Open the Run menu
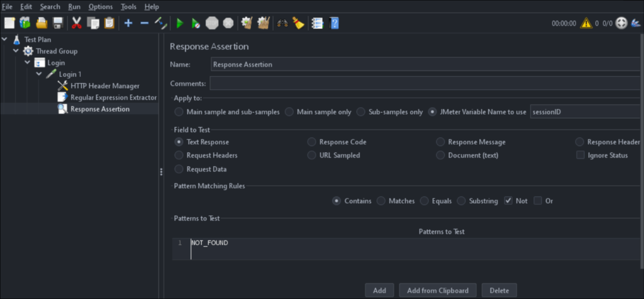The width and height of the screenshot is (644, 299). pyautogui.click(x=74, y=6)
